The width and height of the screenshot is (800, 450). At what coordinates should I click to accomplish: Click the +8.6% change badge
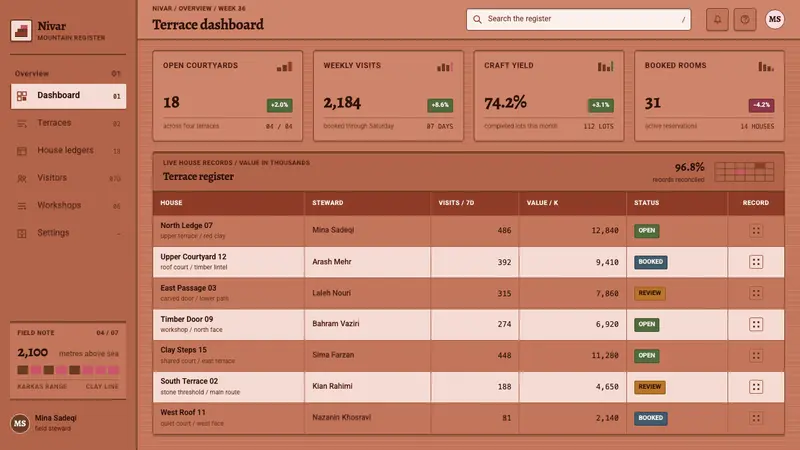pyautogui.click(x=440, y=105)
